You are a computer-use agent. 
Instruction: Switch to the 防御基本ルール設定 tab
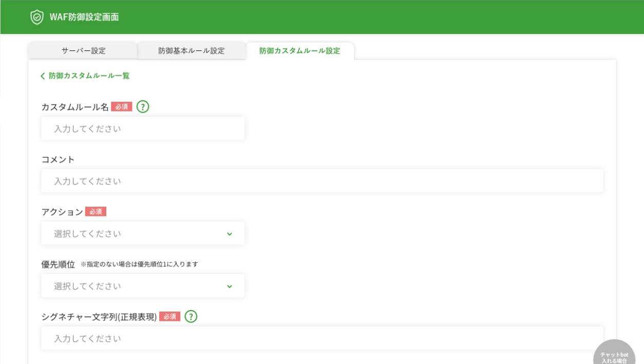point(191,51)
